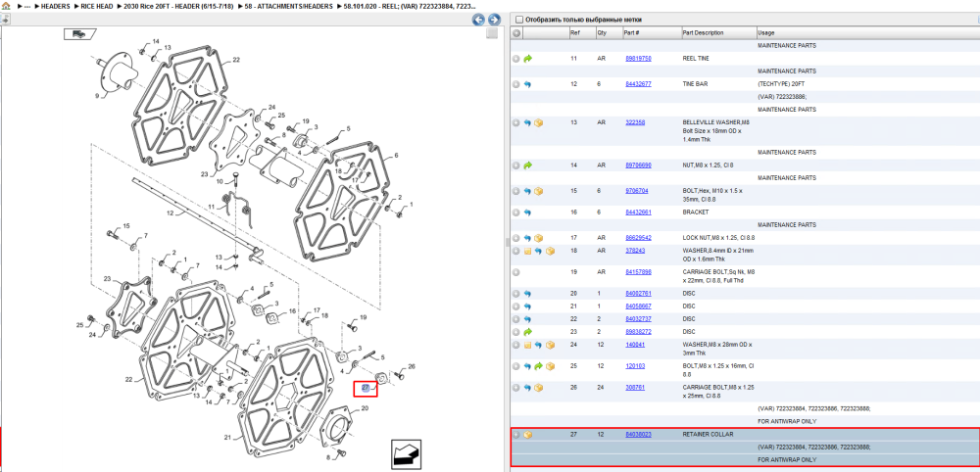The height and width of the screenshot is (472, 980).
Task: Click blue arrow icon for BRACKET row
Action: 527,212
